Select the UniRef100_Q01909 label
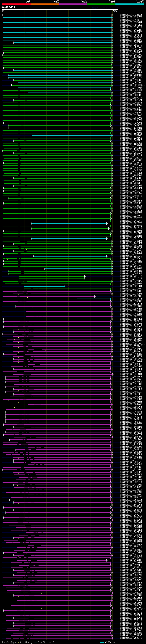Image resolution: width=146 pixels, height=644 pixels. click(131, 55)
